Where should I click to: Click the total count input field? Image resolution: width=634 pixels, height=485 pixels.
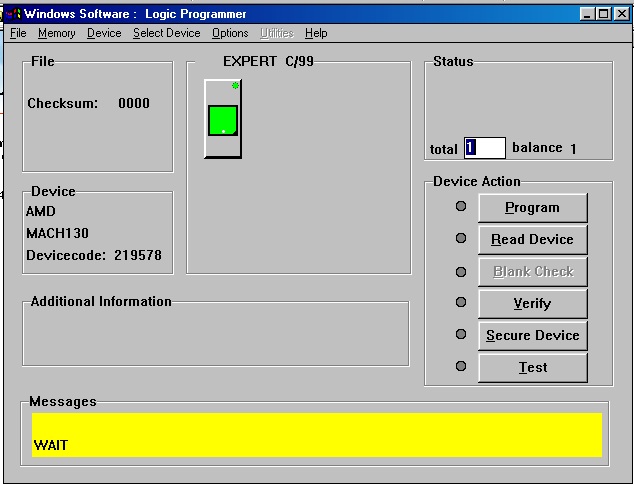[x=485, y=148]
